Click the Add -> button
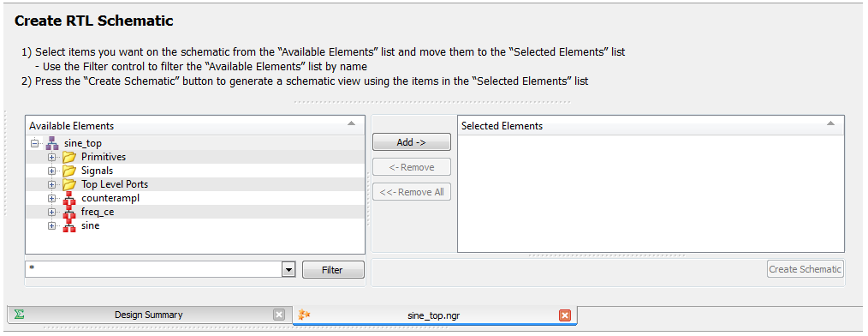 pyautogui.click(x=411, y=142)
